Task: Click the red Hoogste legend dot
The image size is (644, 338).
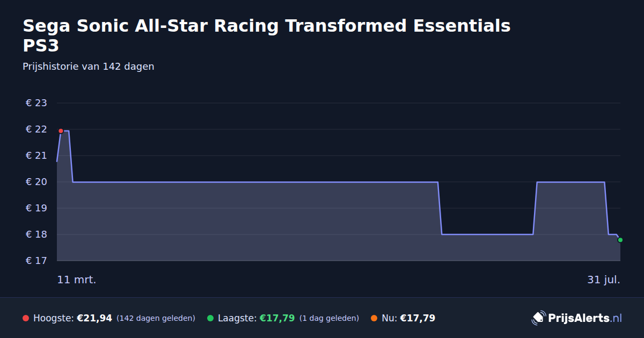Action: [26, 318]
